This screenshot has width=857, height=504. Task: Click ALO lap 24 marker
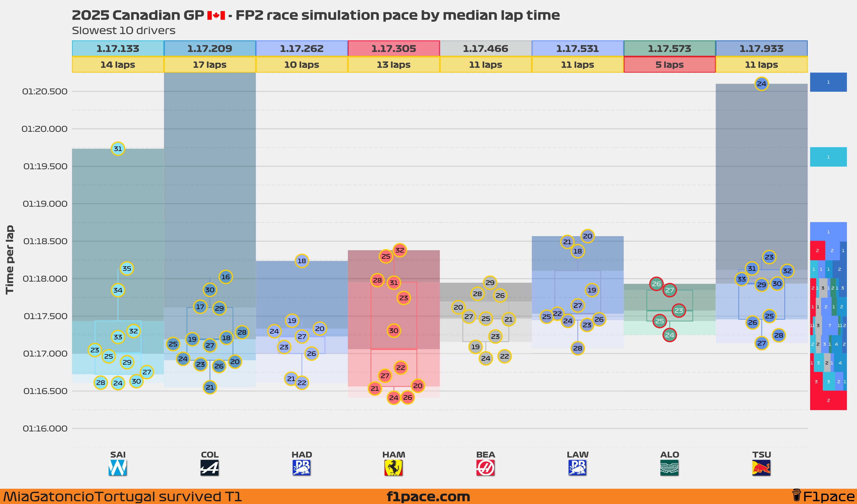click(x=669, y=335)
